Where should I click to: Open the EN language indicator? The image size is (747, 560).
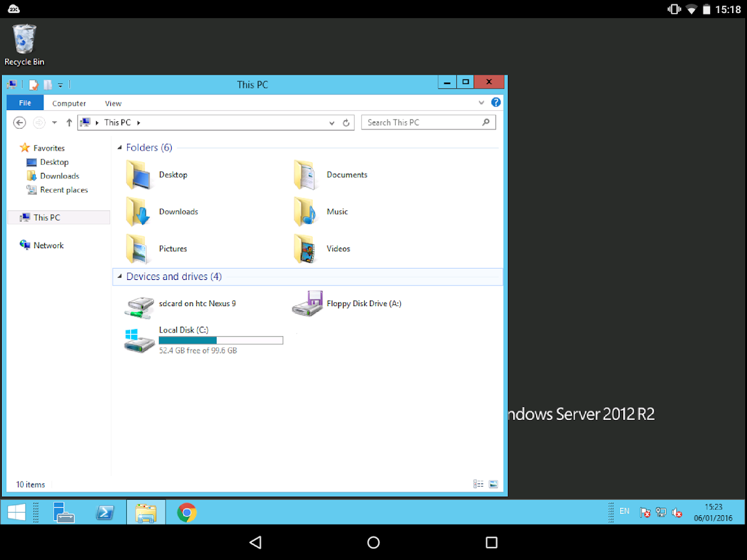tap(624, 511)
